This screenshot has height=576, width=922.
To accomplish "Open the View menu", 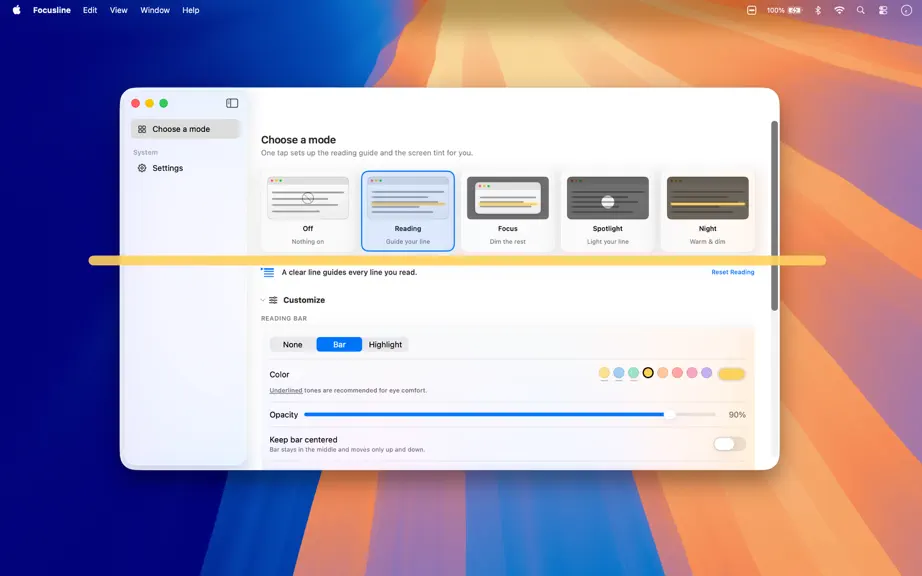I will click(119, 10).
